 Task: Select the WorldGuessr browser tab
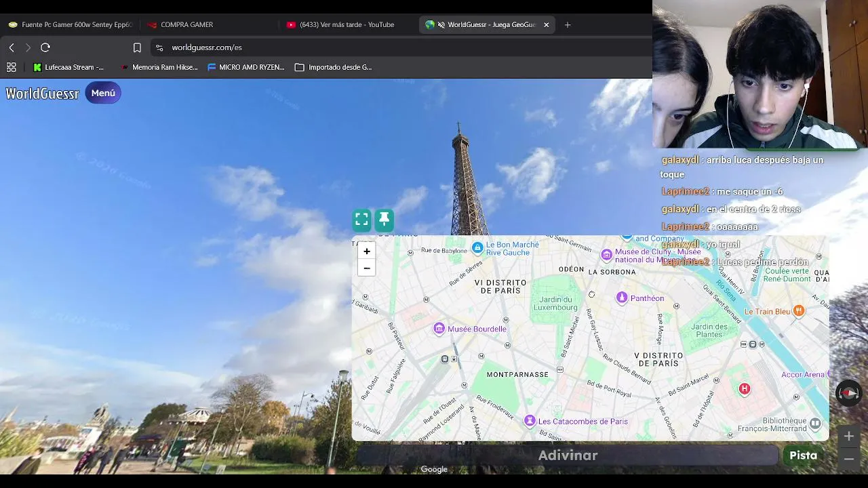[486, 25]
